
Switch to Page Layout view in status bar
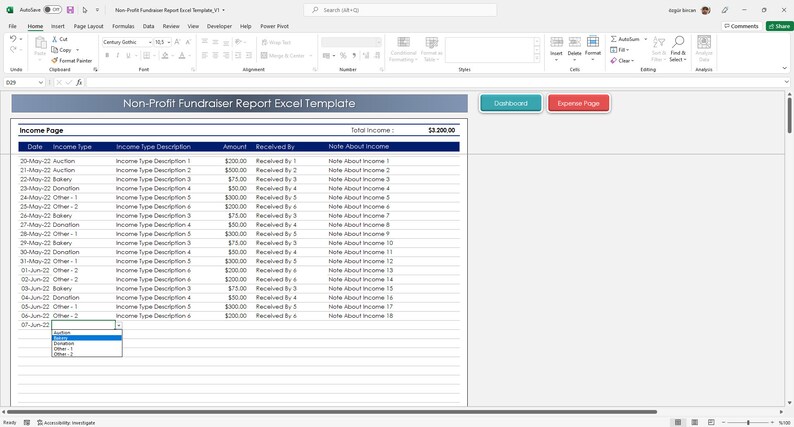(695, 422)
